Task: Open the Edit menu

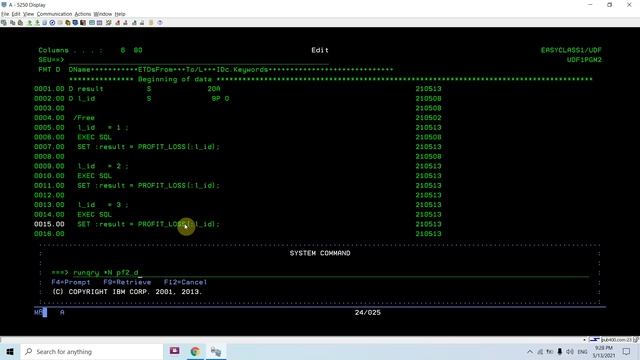Action: click(16, 14)
